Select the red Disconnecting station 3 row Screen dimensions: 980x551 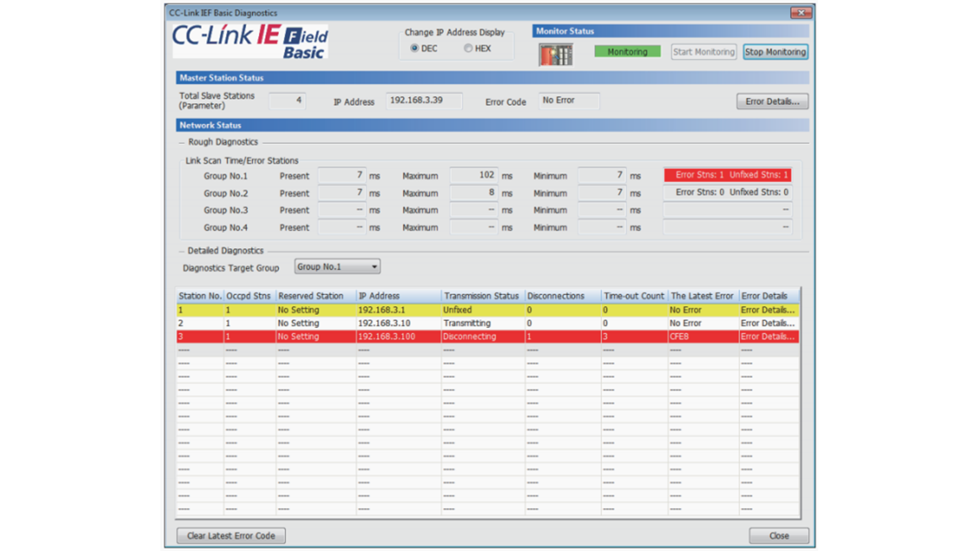click(470, 337)
